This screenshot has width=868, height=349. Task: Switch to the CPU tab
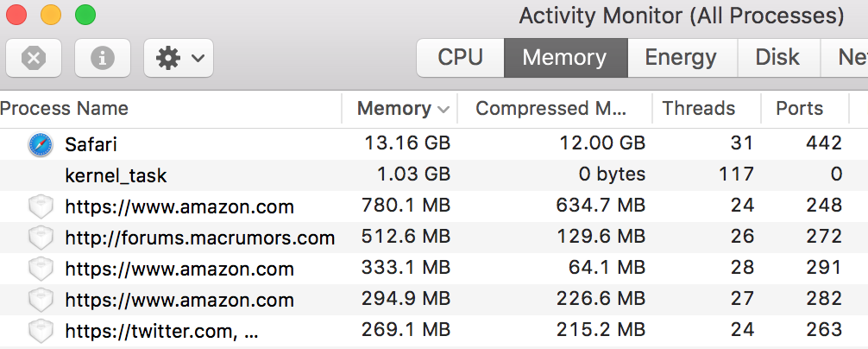tap(460, 58)
